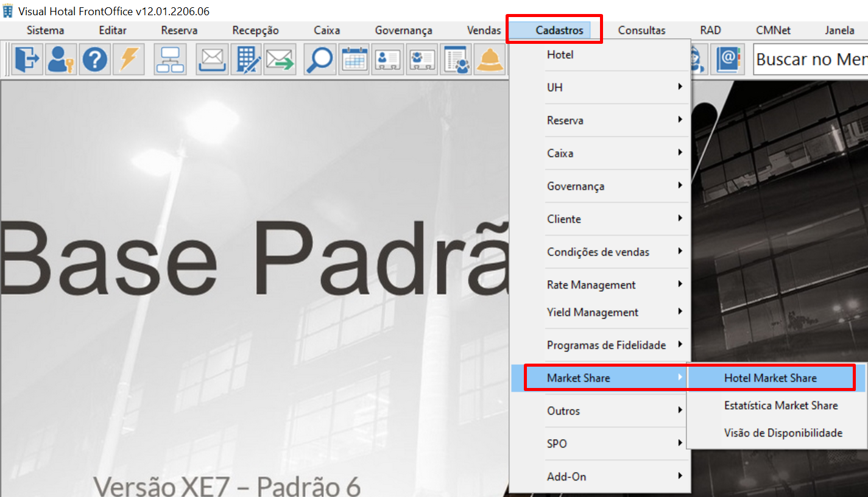Expand the Cliente submenu

(600, 219)
